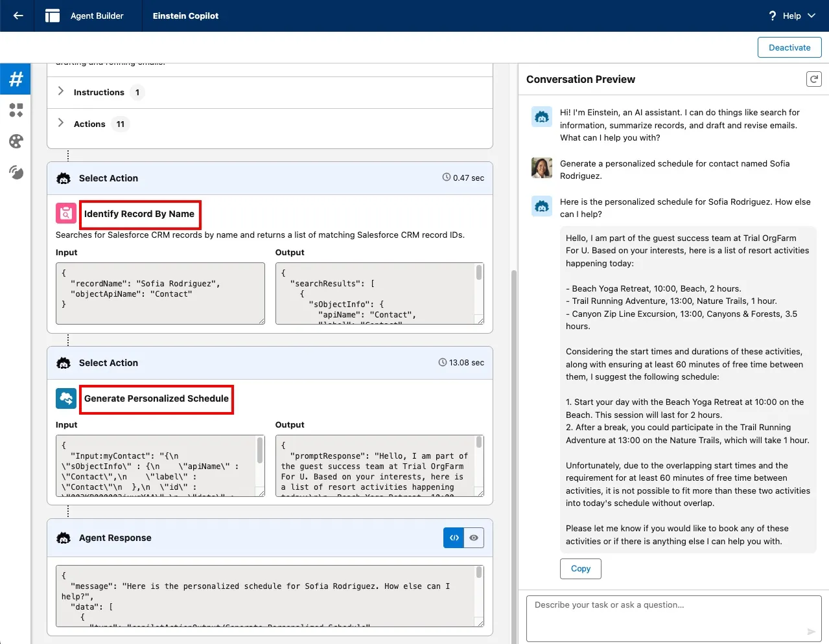Switch Agent Response to code view
The image size is (829, 644).
454,538
